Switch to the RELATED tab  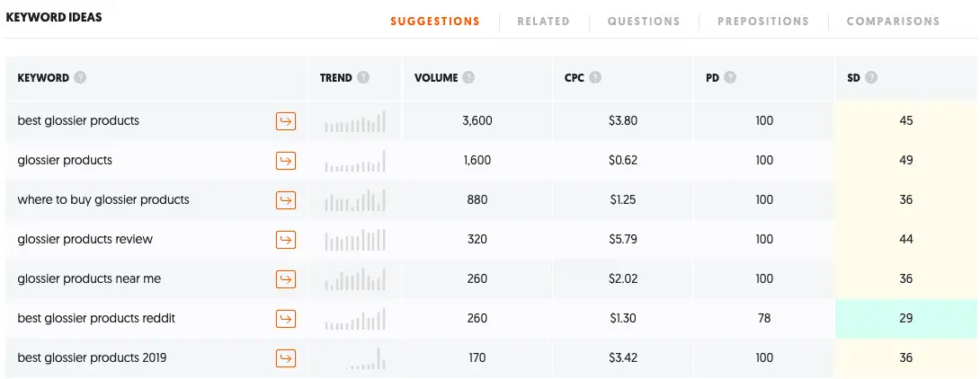pyautogui.click(x=544, y=22)
